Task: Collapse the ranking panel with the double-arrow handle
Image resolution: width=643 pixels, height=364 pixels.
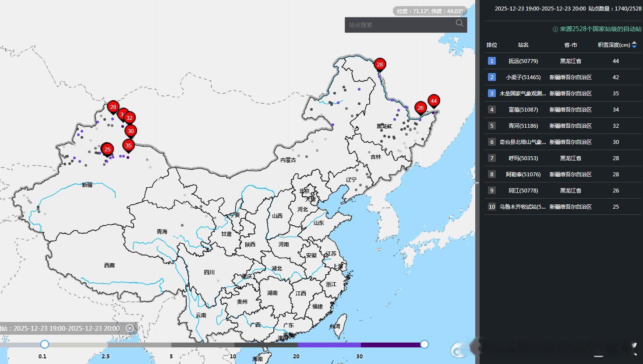Action: click(477, 182)
